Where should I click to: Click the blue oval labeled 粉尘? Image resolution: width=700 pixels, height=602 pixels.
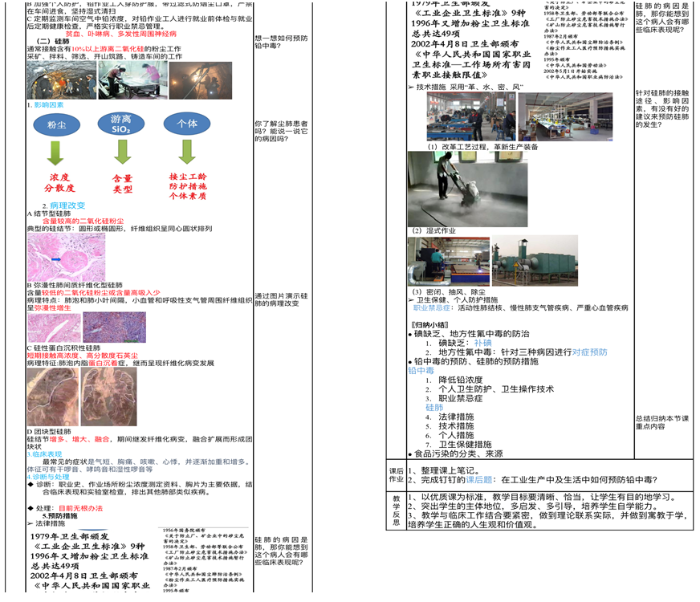(x=57, y=125)
